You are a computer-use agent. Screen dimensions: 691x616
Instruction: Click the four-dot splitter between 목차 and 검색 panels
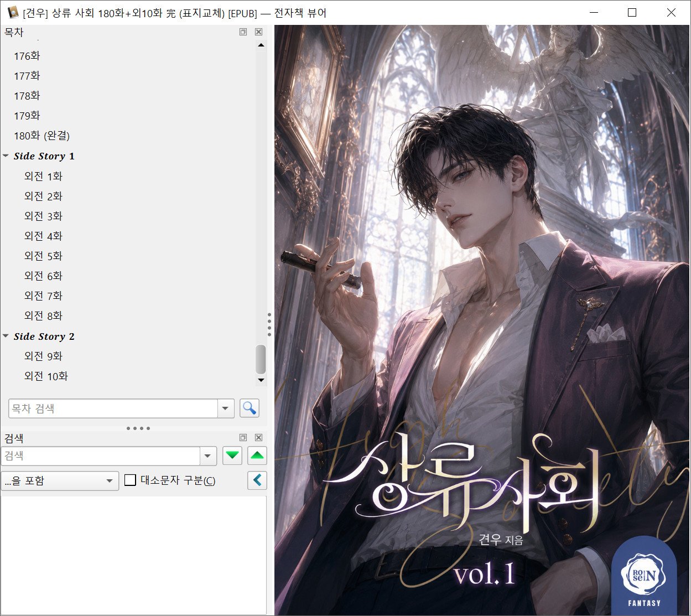tap(138, 428)
